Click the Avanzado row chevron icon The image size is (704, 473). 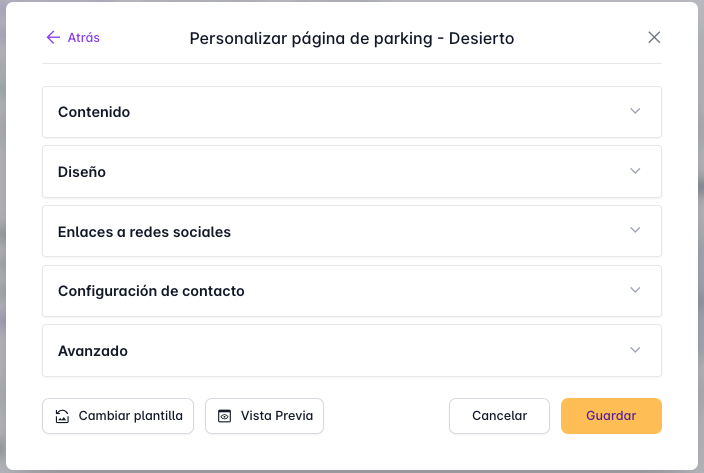pyautogui.click(x=635, y=350)
